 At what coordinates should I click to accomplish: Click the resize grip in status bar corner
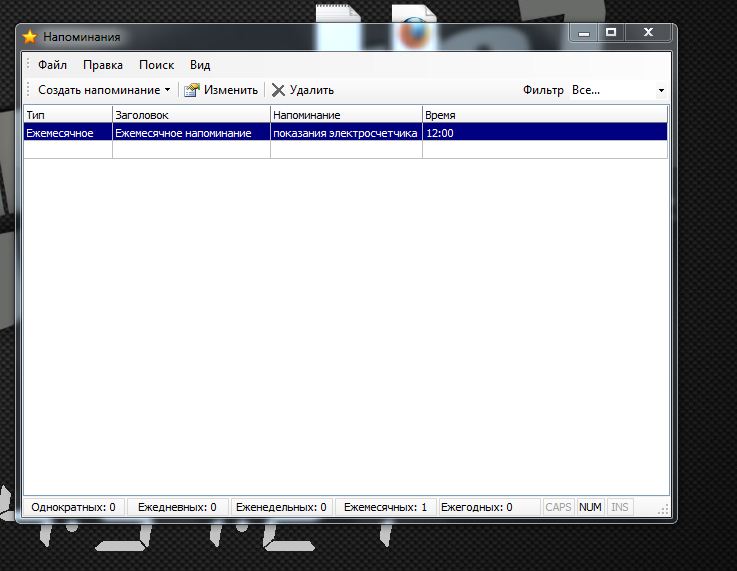pyautogui.click(x=663, y=510)
